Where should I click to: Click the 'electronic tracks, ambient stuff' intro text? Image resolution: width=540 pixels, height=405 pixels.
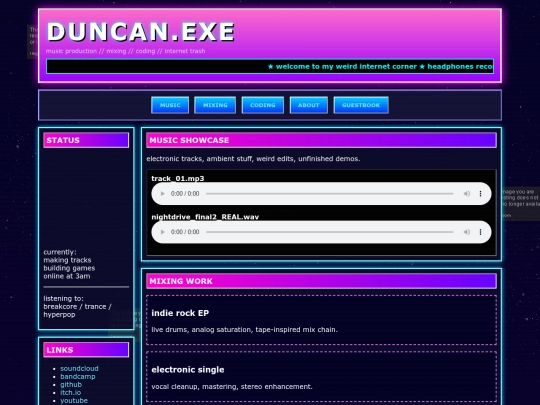click(x=253, y=159)
